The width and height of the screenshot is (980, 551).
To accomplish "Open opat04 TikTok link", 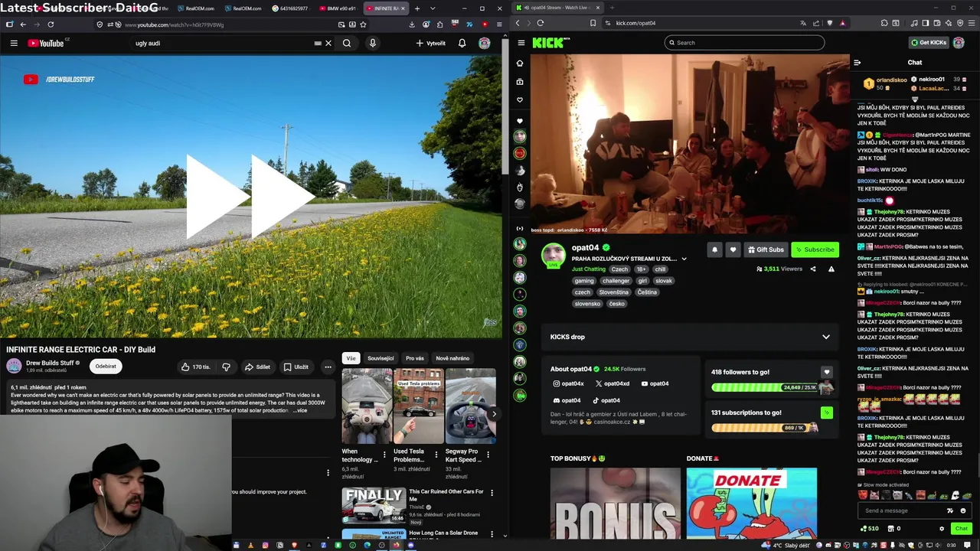I will click(606, 400).
